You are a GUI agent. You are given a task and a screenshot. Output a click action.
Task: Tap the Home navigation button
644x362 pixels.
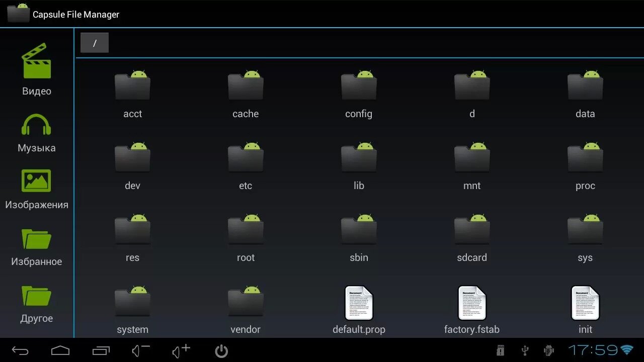click(x=60, y=350)
